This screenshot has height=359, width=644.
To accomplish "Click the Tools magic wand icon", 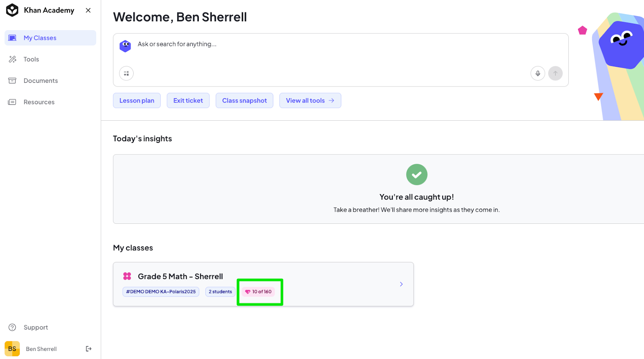I will point(12,59).
